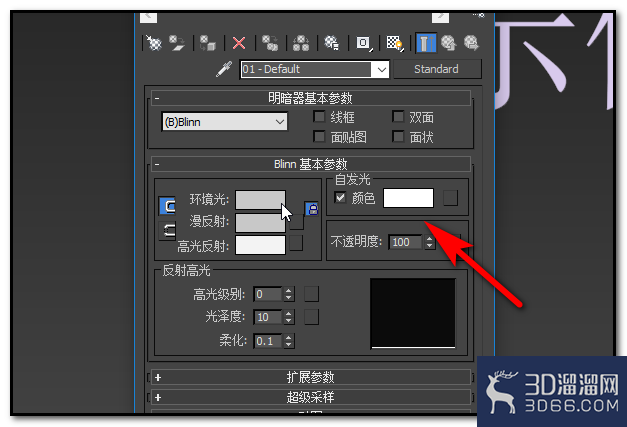This screenshot has height=427, width=627.
Task: Click the white 自发光 color swatch
Action: [x=408, y=198]
